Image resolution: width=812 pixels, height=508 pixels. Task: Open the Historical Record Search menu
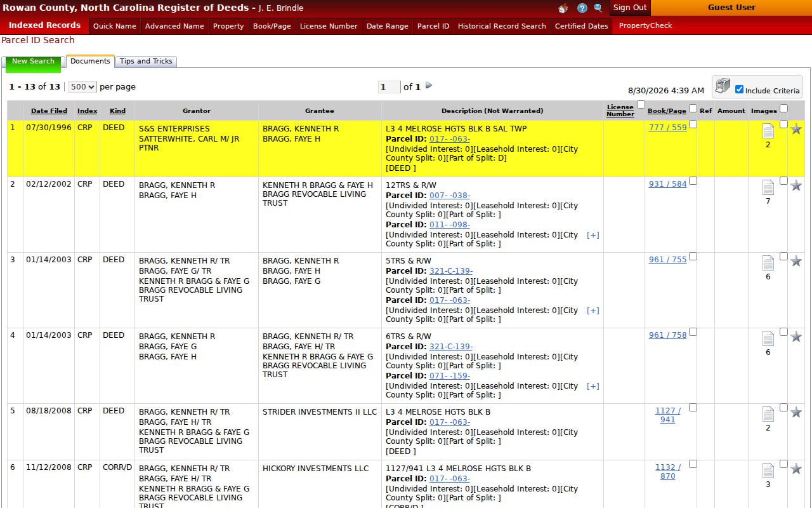coord(502,26)
